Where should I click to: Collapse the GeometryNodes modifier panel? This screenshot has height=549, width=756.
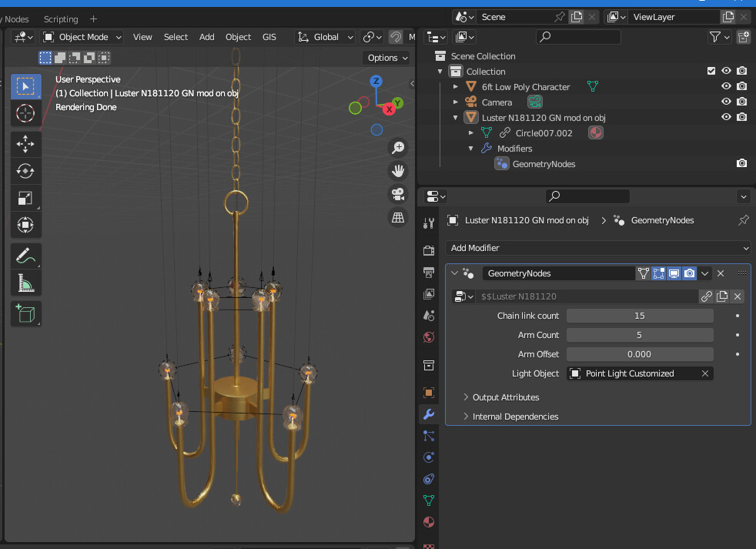pos(454,273)
